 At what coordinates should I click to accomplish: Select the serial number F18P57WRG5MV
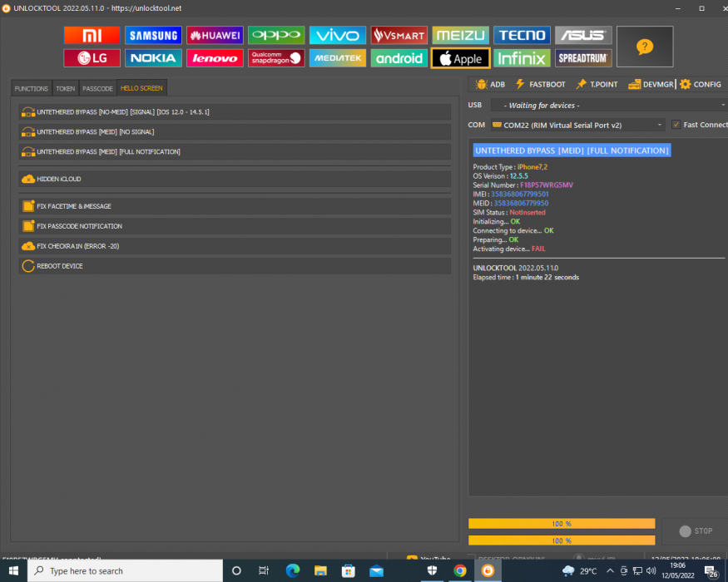click(547, 185)
